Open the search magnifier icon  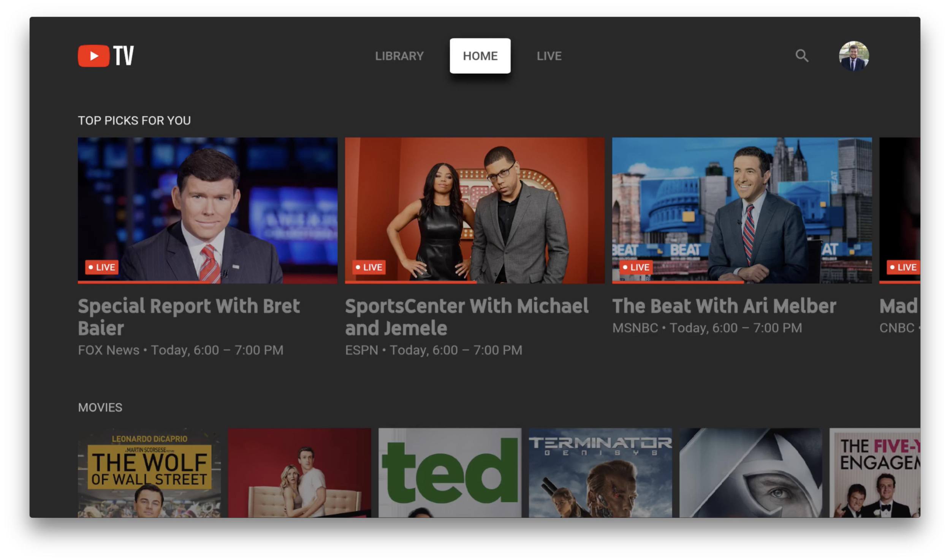(801, 56)
